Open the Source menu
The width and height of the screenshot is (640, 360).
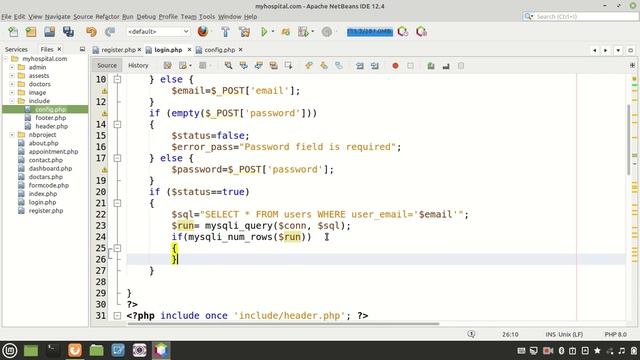click(83, 16)
